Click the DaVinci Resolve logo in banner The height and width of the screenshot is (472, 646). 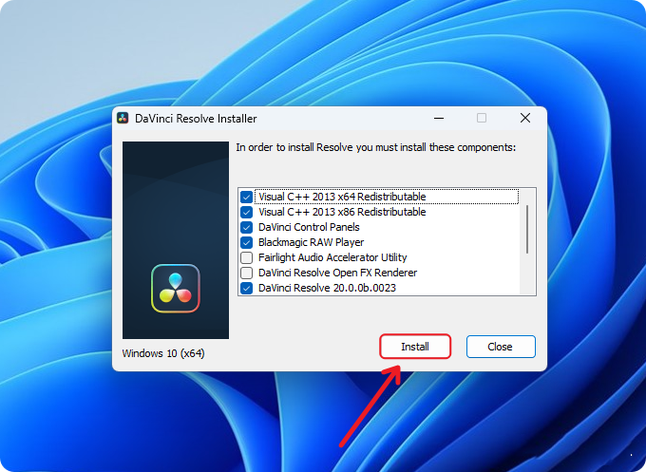tap(176, 288)
